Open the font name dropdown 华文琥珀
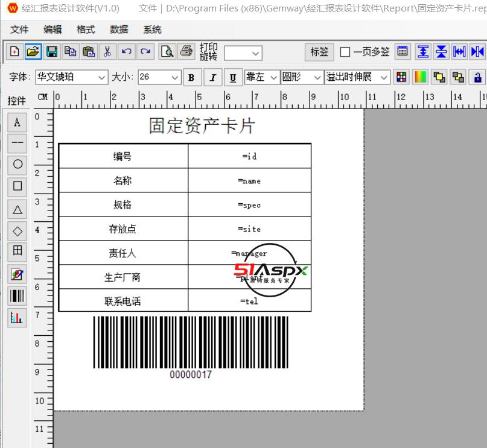The image size is (487, 448). coord(72,77)
